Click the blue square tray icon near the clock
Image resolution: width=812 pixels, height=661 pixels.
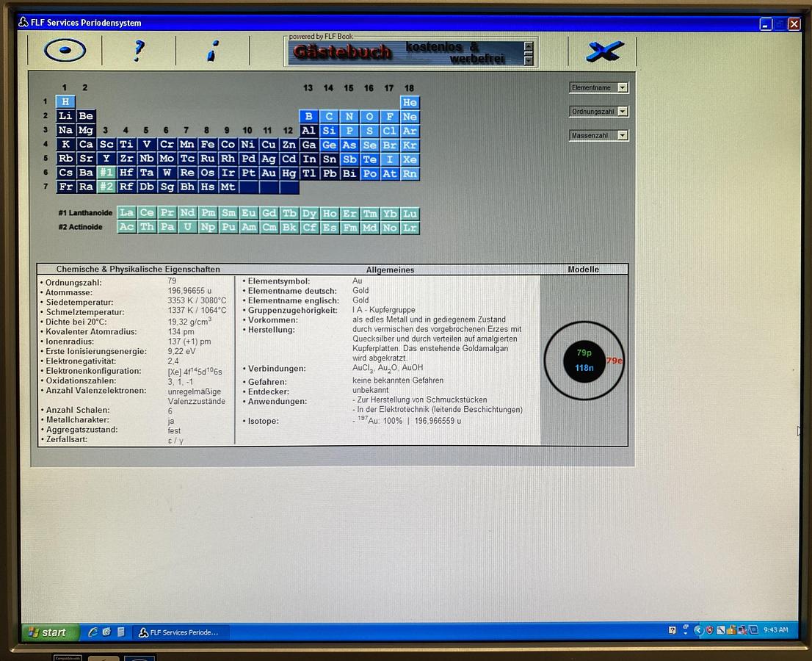click(753, 629)
